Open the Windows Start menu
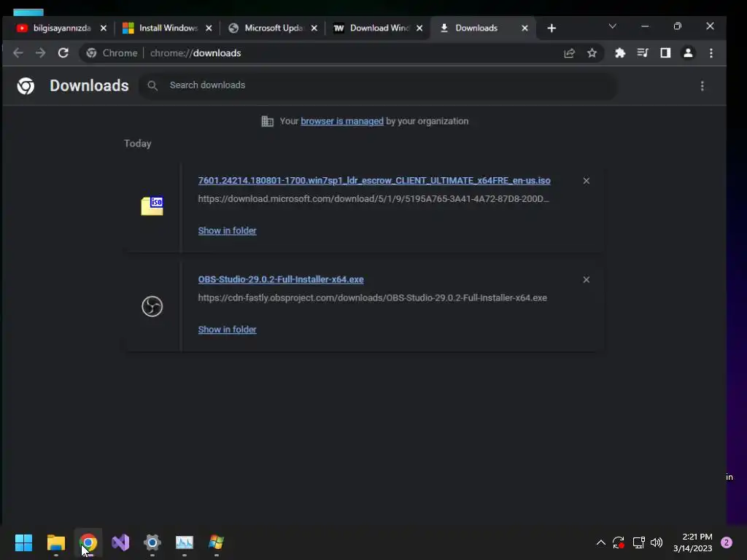The image size is (747, 560). click(x=23, y=542)
